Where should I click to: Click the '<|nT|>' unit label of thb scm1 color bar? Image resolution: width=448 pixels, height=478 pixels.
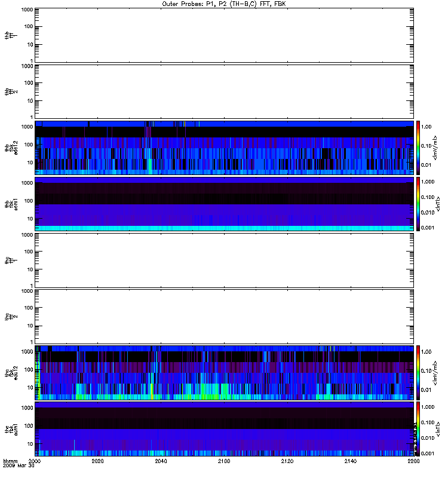[x=438, y=204]
